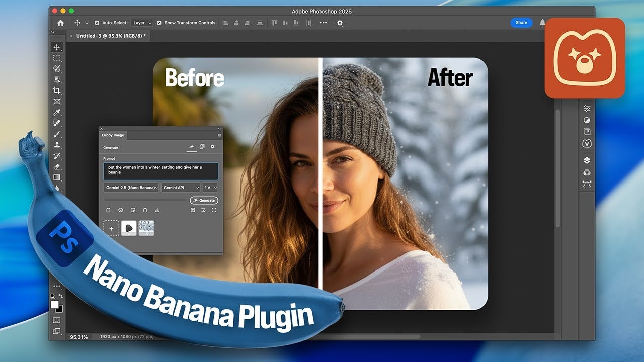Open Cubby Image settings gear

tap(212, 147)
